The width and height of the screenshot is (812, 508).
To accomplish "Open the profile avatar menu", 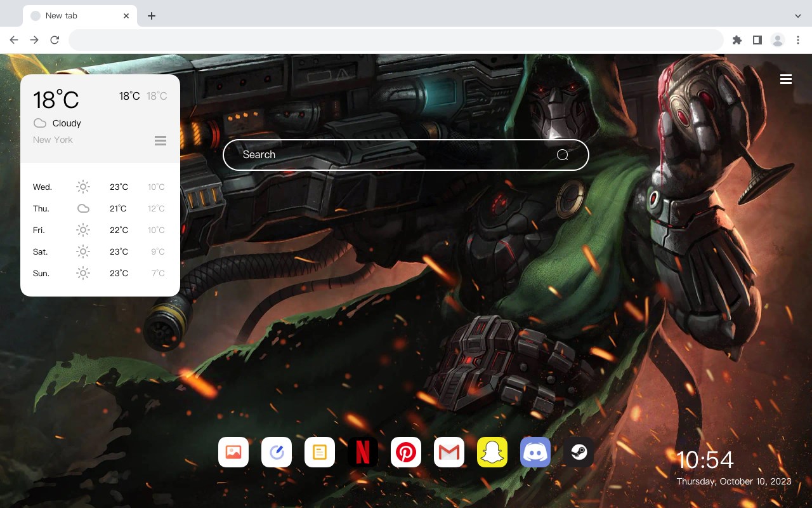I will [778, 40].
